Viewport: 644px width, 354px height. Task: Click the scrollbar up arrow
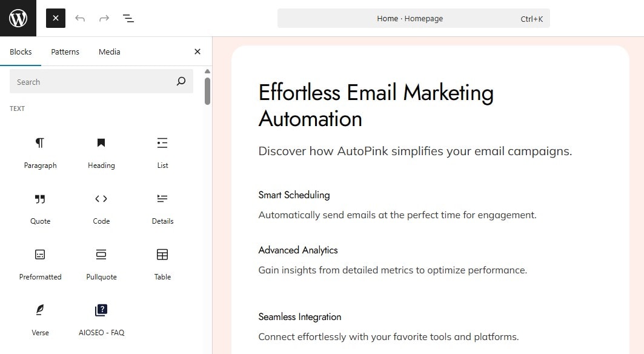pos(207,72)
